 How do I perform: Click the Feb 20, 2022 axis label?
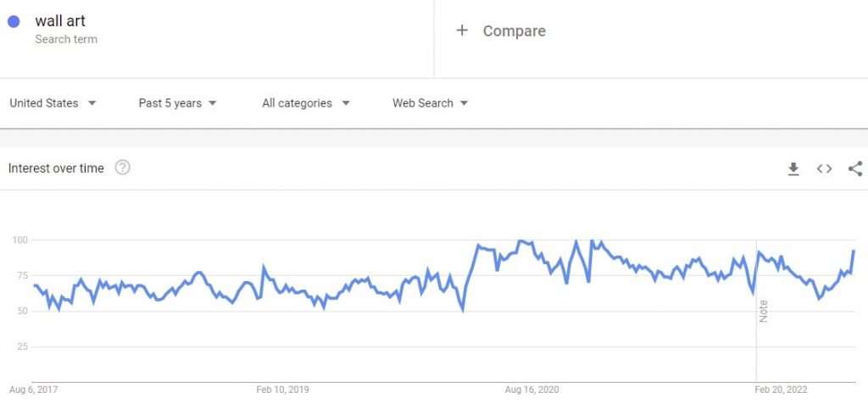781,390
